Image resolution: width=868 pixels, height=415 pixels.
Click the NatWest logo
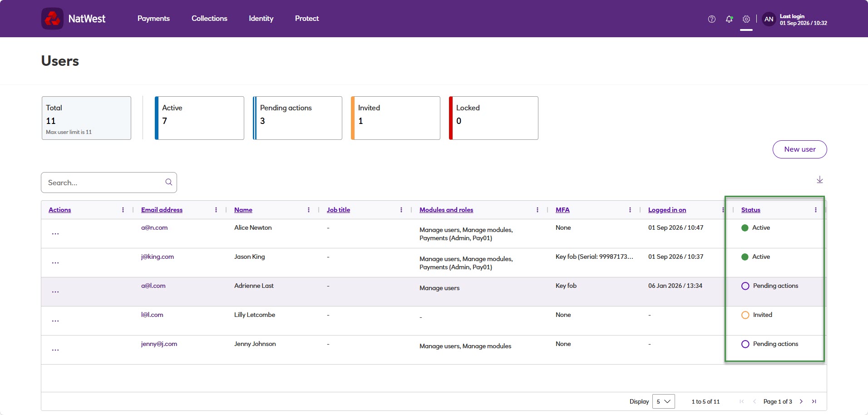pos(74,19)
